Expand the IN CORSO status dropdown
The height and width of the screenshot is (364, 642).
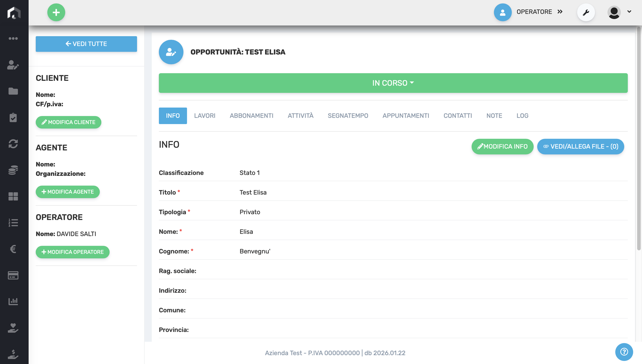393,83
